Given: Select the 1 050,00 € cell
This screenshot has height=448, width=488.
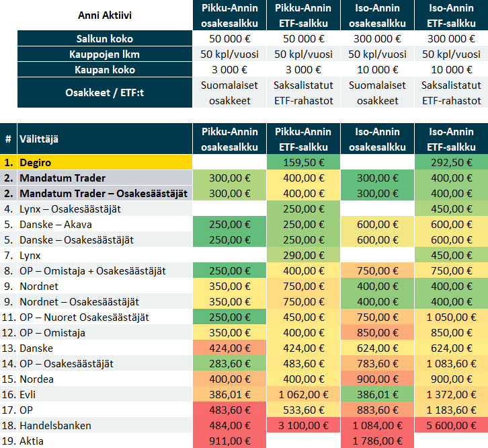Looking at the screenshot, I should coord(451,317).
